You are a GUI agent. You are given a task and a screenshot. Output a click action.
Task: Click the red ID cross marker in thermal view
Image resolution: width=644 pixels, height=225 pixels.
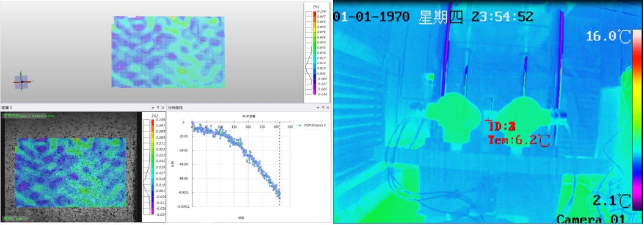tap(488, 121)
